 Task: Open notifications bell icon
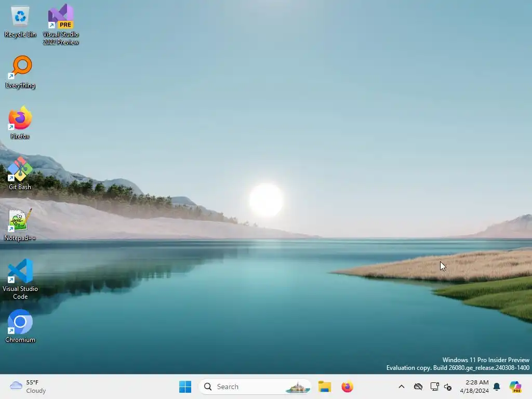coord(497,387)
